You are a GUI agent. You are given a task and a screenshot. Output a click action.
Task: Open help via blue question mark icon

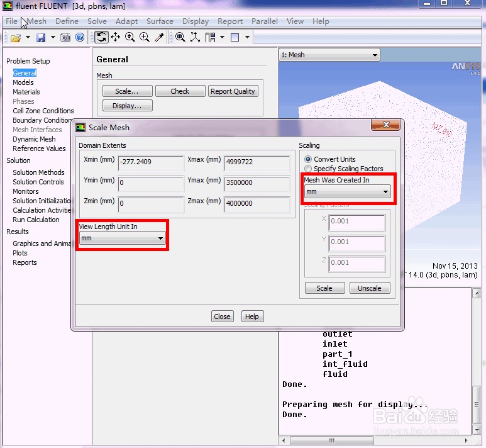point(80,38)
